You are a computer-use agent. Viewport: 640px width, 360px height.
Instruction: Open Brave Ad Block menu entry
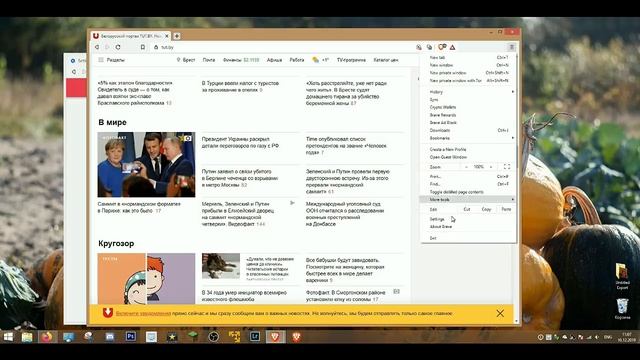click(469, 122)
